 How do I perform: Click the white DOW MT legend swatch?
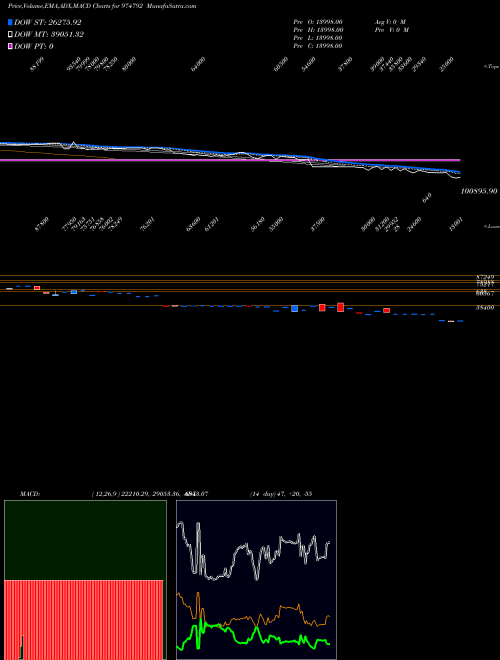[x=11, y=35]
